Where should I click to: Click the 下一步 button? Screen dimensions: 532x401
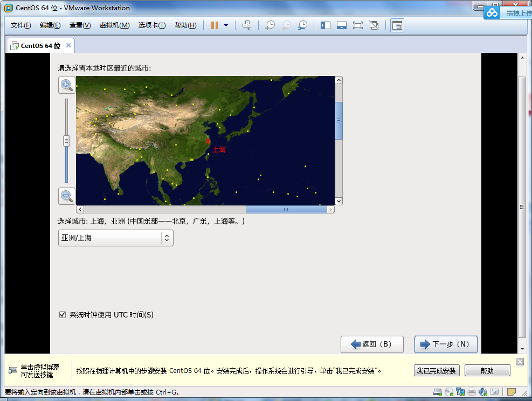[x=446, y=344]
